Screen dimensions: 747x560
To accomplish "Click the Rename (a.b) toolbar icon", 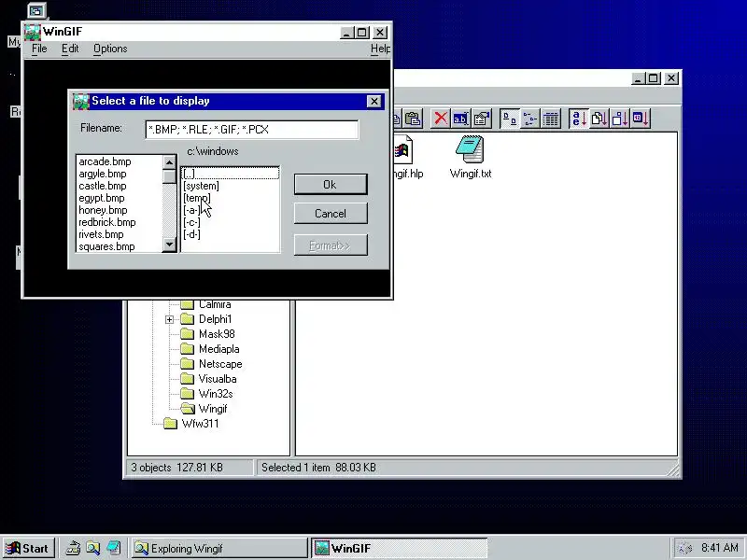I will 460,119.
